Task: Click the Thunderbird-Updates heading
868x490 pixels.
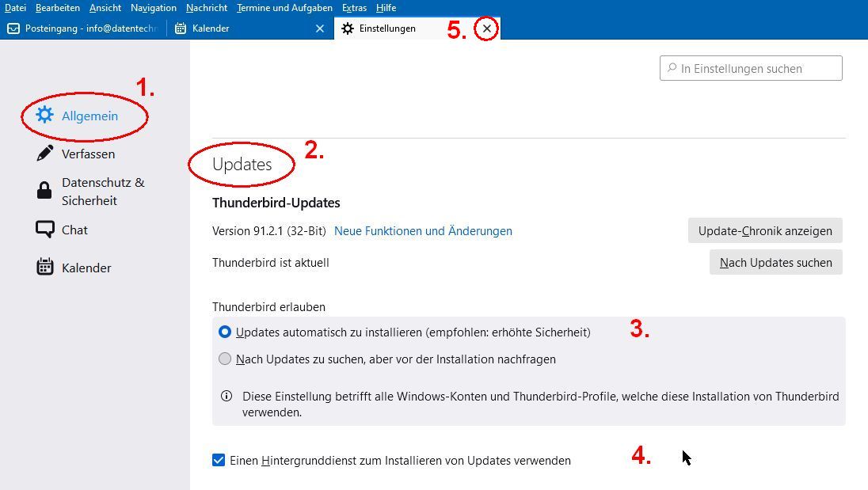Action: tap(276, 203)
